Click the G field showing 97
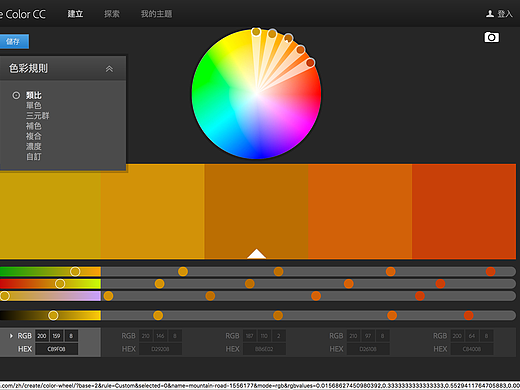Screen dimensions: 520x390 pos(368,336)
